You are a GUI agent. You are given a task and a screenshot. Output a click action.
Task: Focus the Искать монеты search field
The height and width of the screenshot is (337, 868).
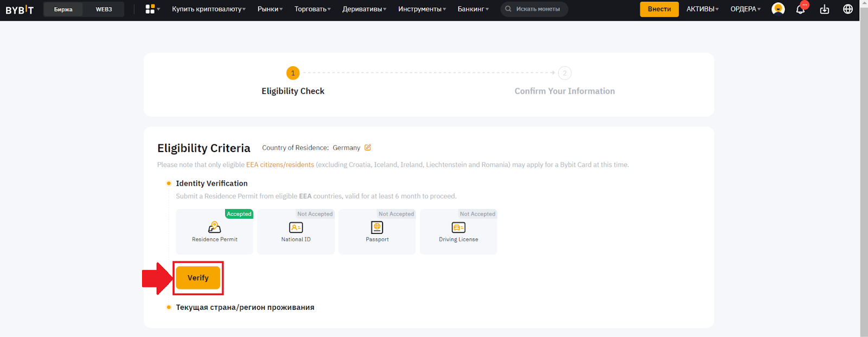click(x=534, y=9)
